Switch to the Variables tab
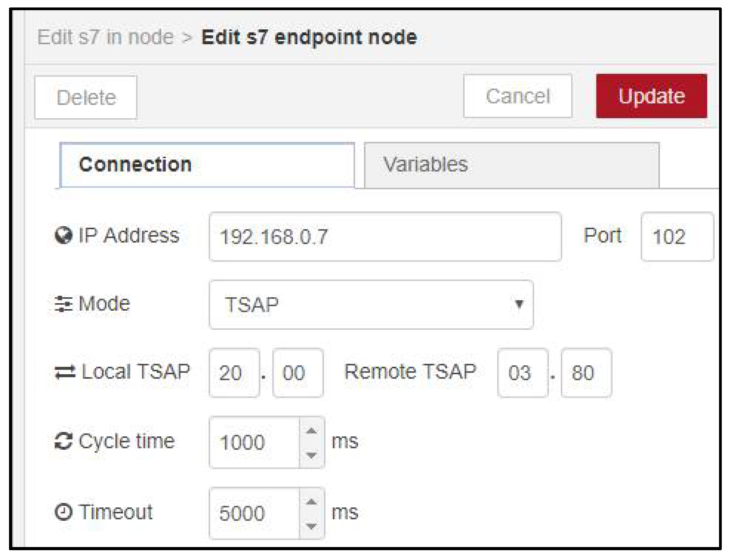Screen dimensions: 732x560 point(511,165)
